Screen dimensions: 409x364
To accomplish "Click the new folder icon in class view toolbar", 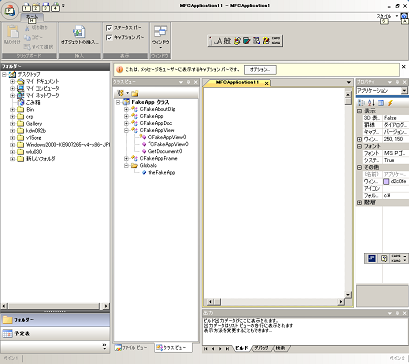I will click(x=135, y=93).
